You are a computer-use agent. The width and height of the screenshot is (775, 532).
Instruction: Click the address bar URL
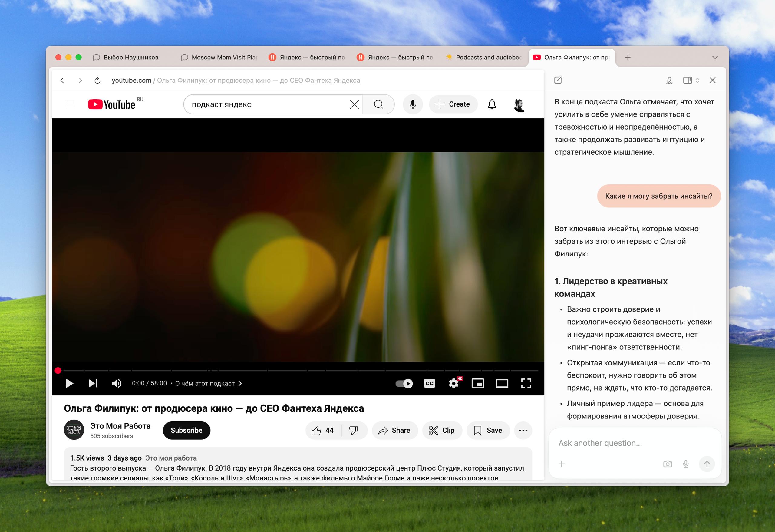(236, 80)
